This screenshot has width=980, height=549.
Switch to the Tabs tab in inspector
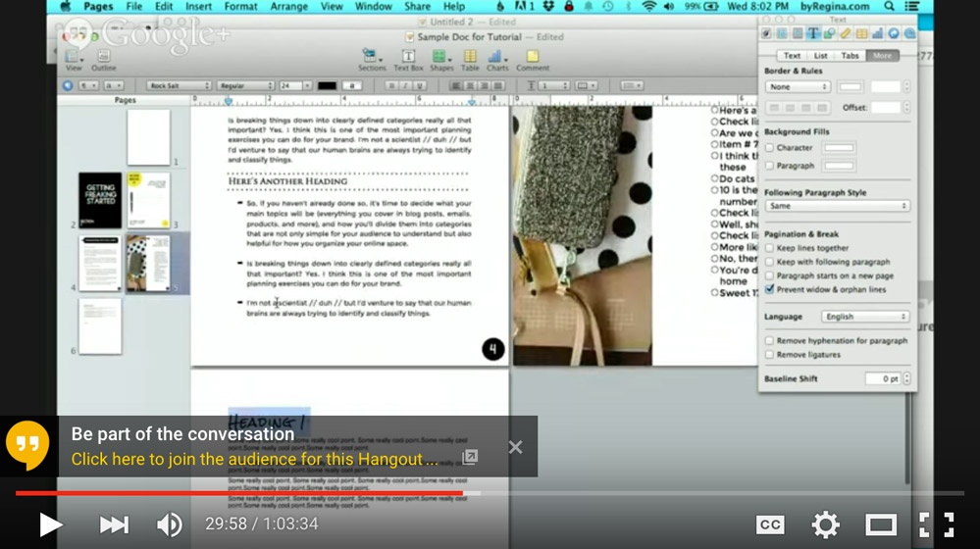coord(850,56)
